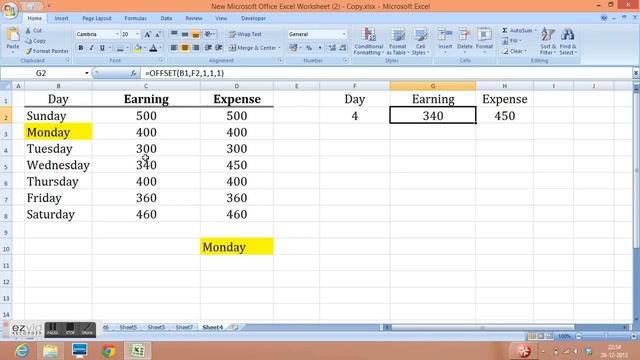Switch to the Page Layout tab

click(x=97, y=18)
